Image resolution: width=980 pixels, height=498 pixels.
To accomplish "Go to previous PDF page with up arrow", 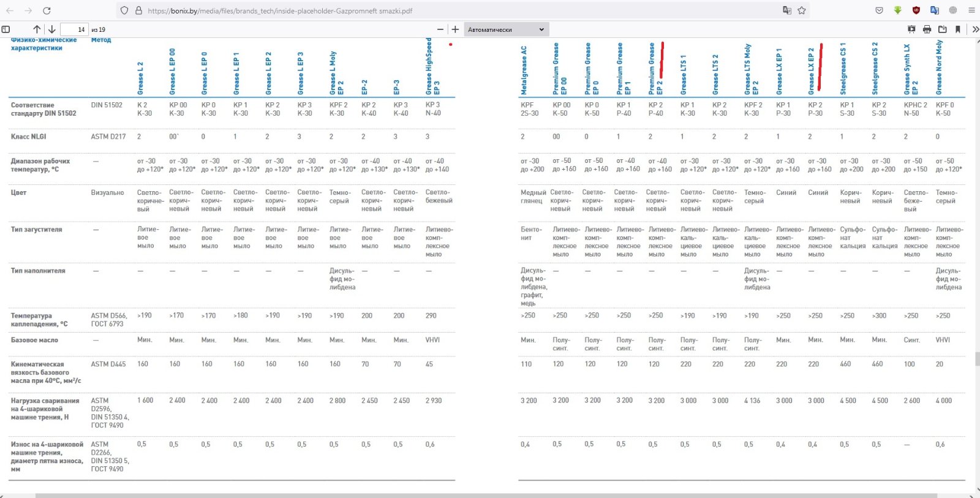I will pyautogui.click(x=37, y=29).
